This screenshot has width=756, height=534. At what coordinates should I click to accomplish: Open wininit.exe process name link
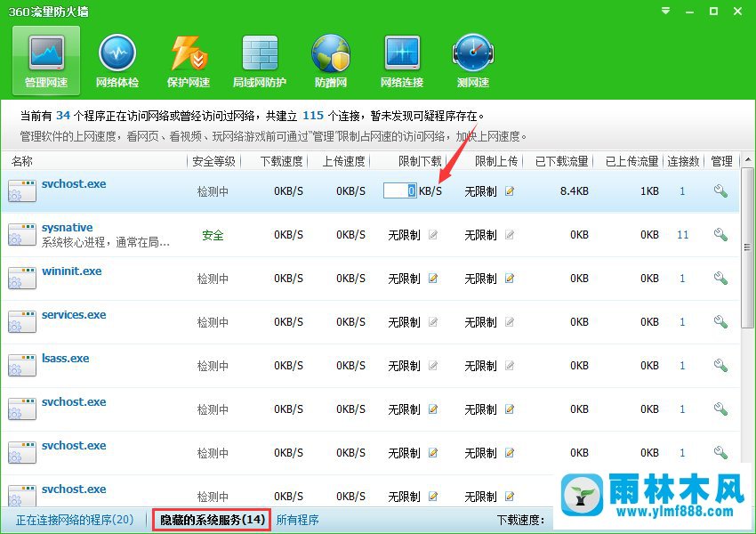click(72, 271)
